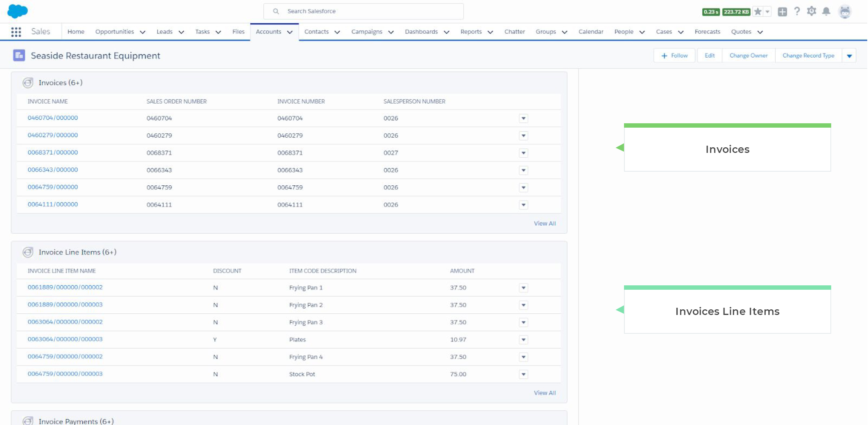
Task: Expand row actions for invoice 0460704/000000
Action: point(523,118)
